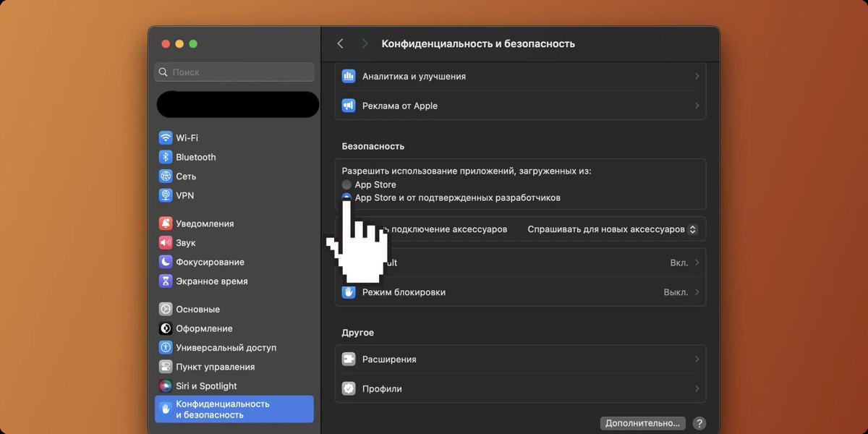
Task: Click the Bluetooth icon in sidebar
Action: [x=166, y=157]
